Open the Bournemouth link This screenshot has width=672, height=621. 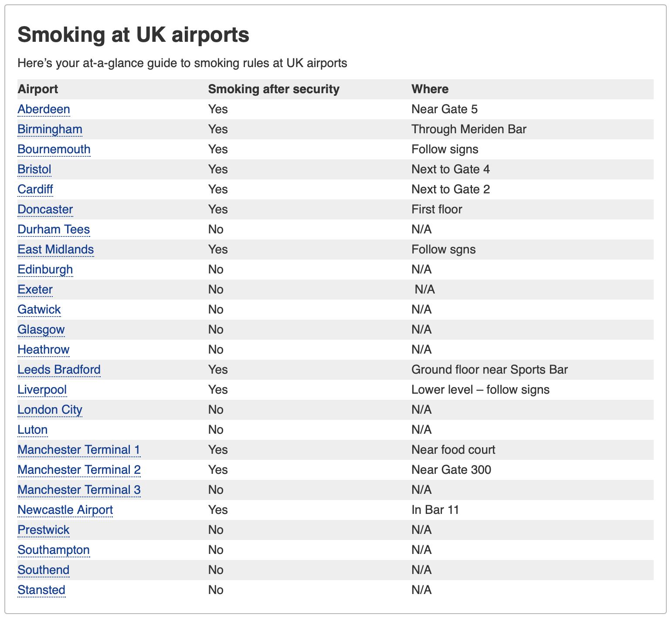click(54, 149)
